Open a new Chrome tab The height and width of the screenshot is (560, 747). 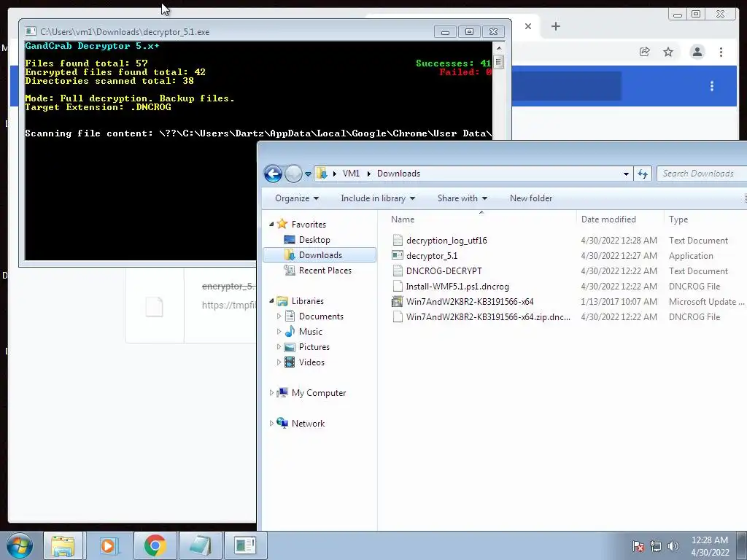555,26
